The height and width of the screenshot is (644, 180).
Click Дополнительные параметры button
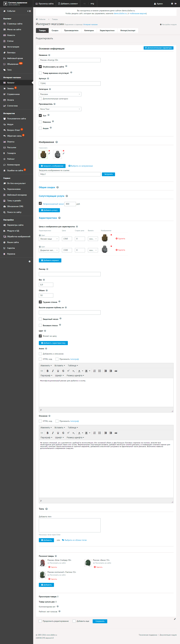tap(158, 48)
